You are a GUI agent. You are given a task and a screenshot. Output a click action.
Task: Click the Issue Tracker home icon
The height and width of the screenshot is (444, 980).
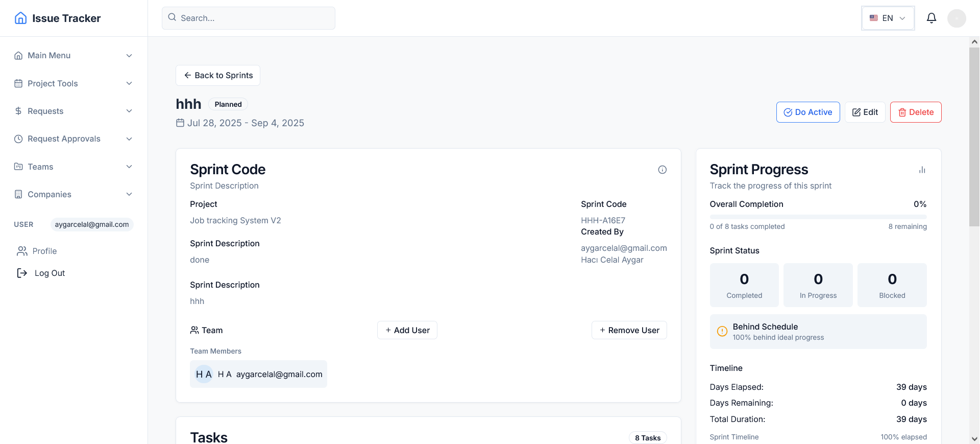(x=20, y=18)
